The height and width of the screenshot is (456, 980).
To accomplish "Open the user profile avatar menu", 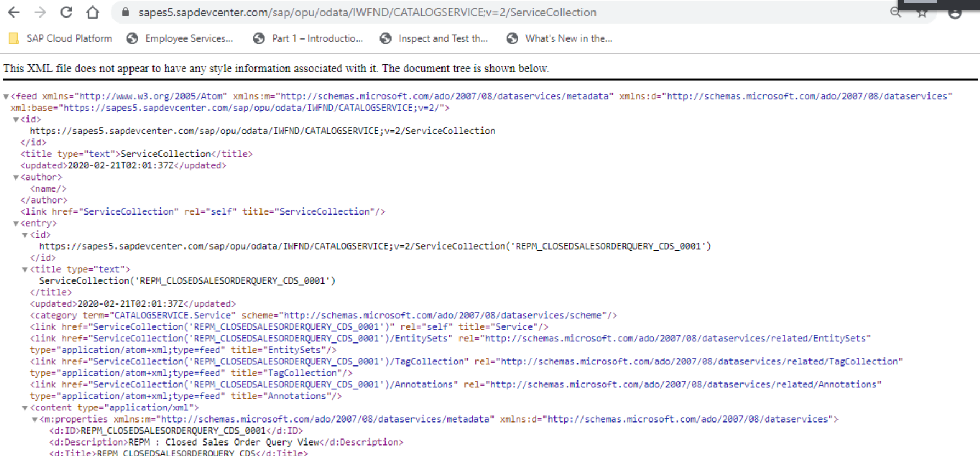I will click(x=955, y=13).
